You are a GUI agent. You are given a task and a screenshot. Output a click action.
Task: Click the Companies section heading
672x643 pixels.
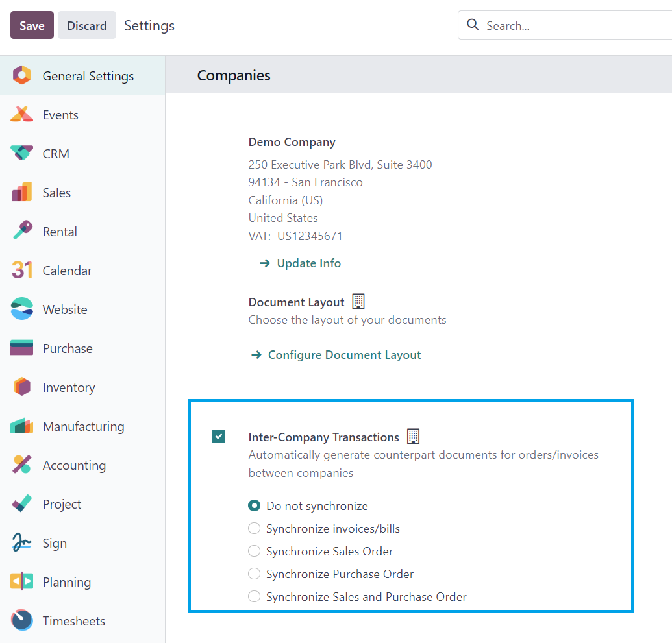pos(234,75)
